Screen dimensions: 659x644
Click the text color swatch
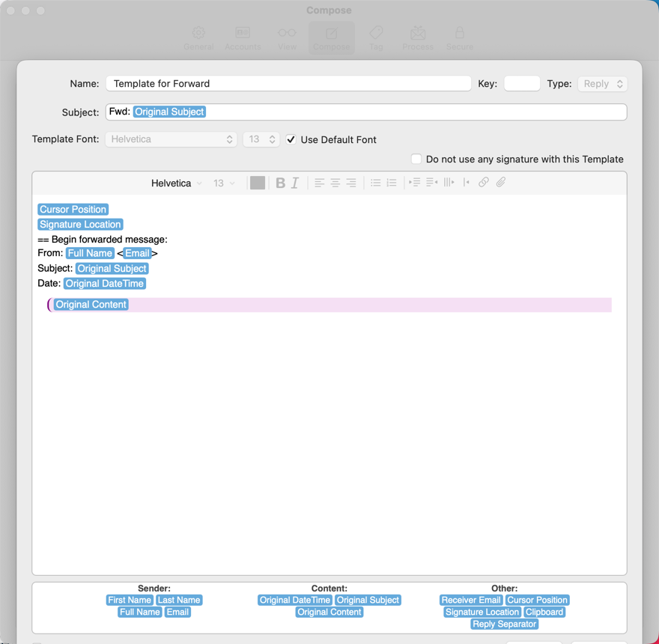point(258,183)
